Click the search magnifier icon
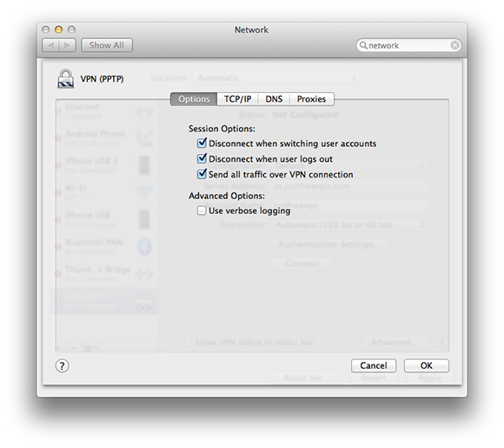 (x=363, y=45)
